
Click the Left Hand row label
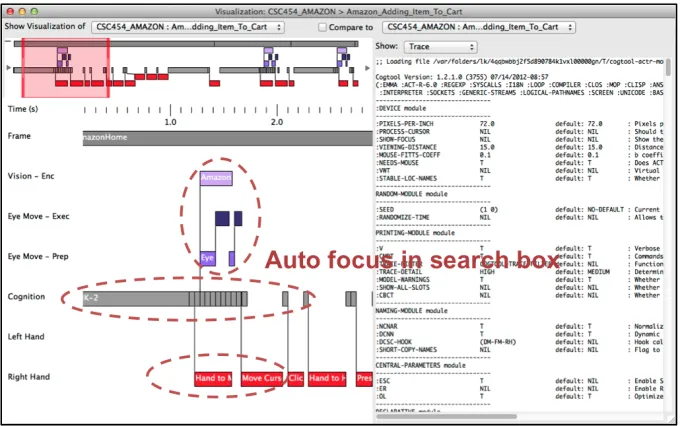pyautogui.click(x=26, y=337)
